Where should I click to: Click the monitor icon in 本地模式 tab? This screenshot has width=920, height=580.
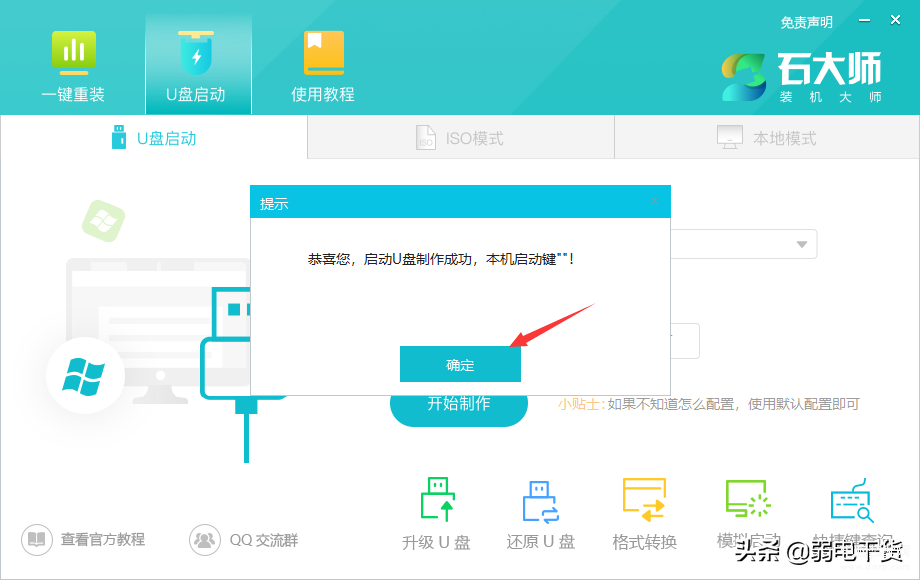click(x=730, y=137)
